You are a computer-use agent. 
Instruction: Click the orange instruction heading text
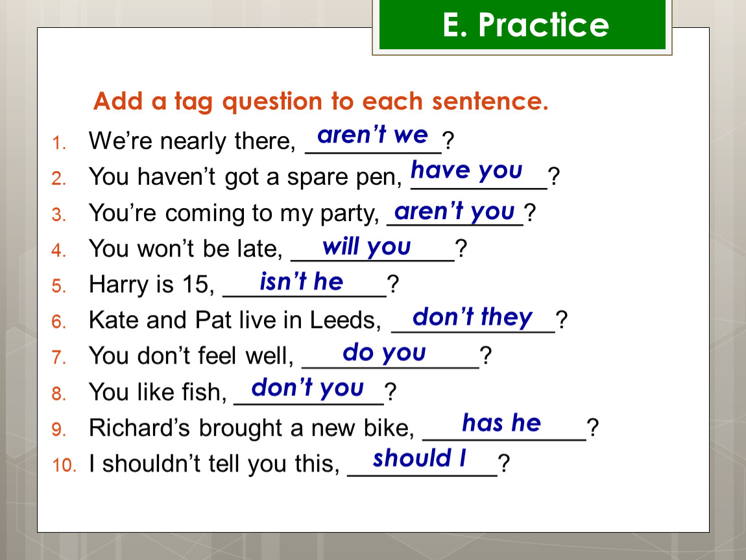[x=321, y=102]
